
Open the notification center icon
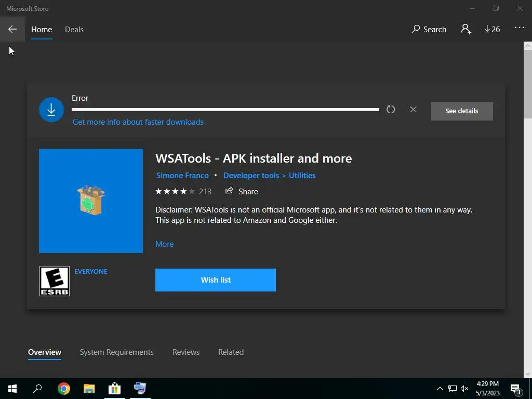(x=515, y=389)
